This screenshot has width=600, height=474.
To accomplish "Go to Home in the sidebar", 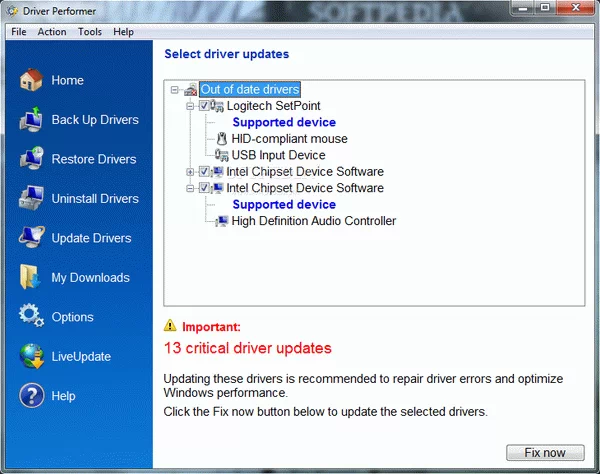I will (x=67, y=80).
